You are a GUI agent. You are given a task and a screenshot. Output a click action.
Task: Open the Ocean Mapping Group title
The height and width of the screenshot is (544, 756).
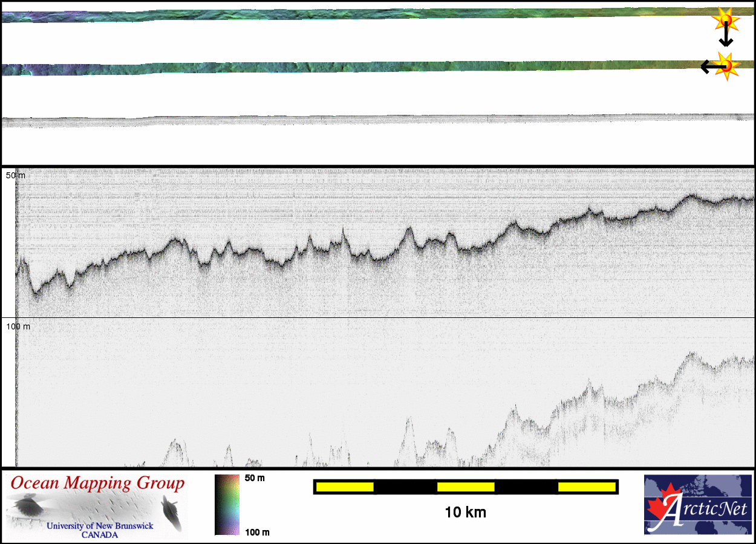(97, 484)
